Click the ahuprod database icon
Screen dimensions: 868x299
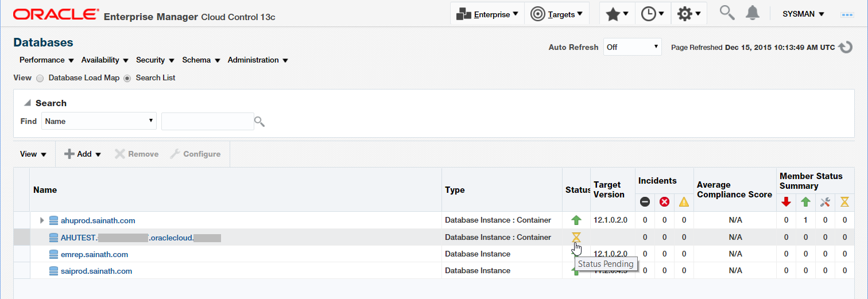click(x=54, y=220)
